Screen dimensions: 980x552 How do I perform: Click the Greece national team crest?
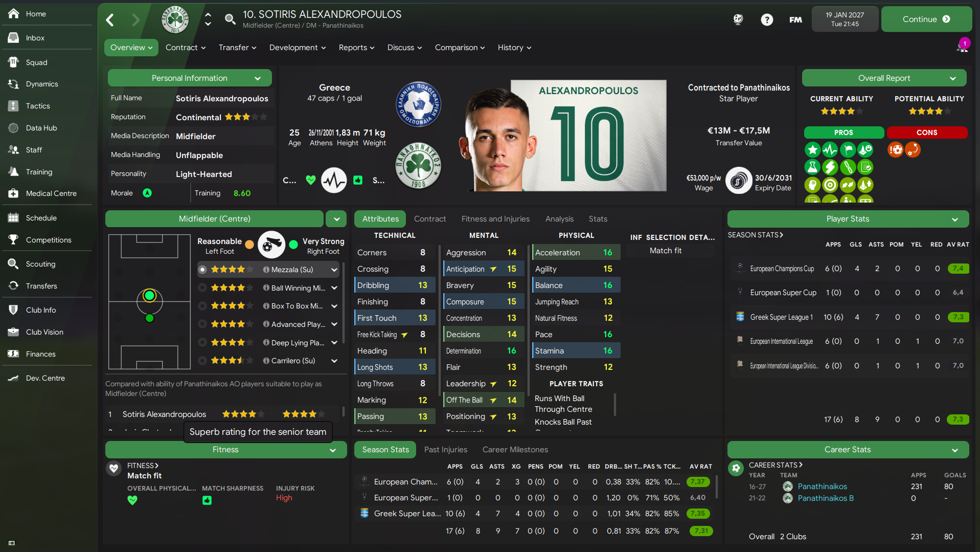419,104
